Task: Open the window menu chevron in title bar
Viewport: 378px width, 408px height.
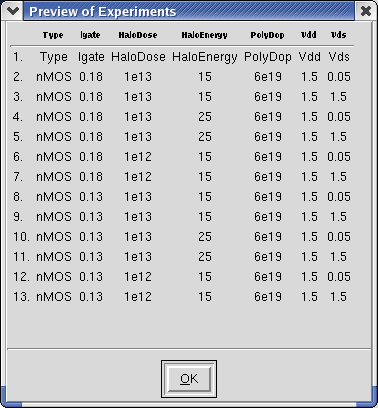Action: click(x=13, y=11)
